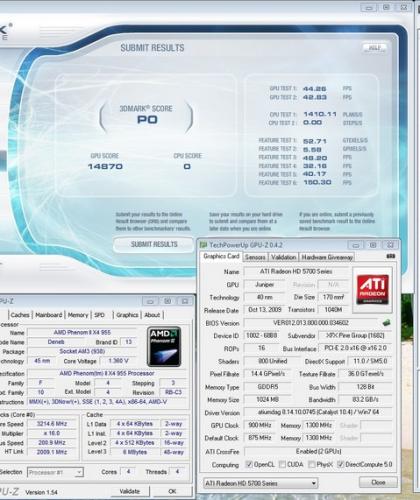Click the Submit Results button in 3DMark
This screenshot has width=420, height=500.
[154, 244]
